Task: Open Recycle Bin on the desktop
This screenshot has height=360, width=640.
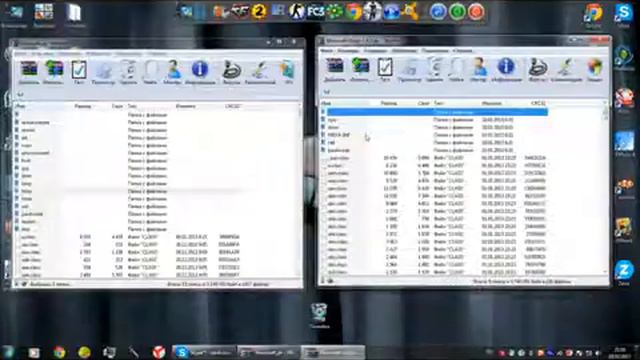Action: pyautogui.click(x=319, y=315)
